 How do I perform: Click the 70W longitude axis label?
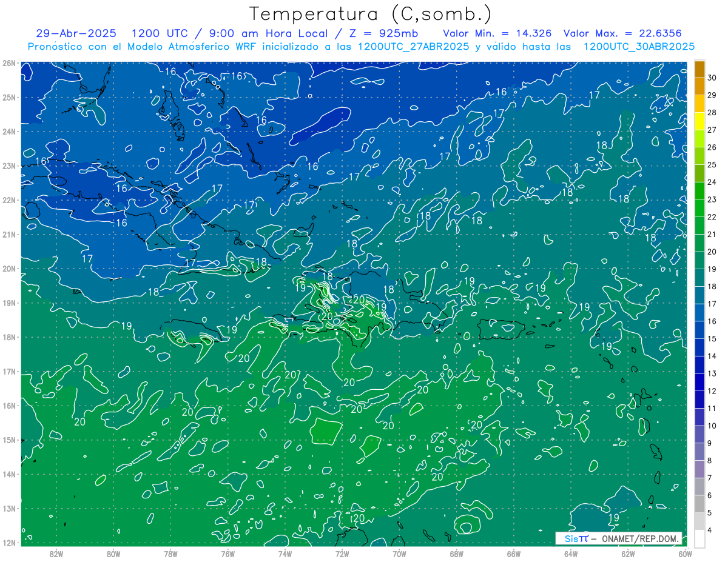399,554
